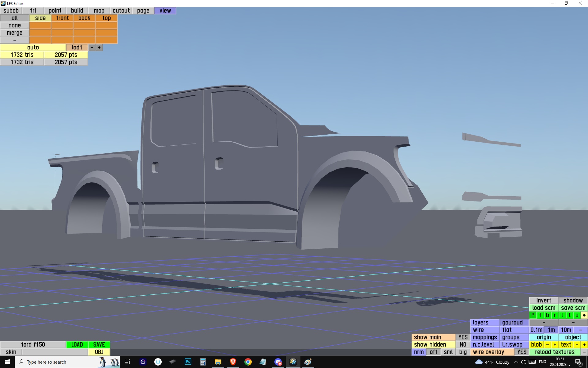Select the front view layer
Screen dimensions: 588x368
[62, 18]
